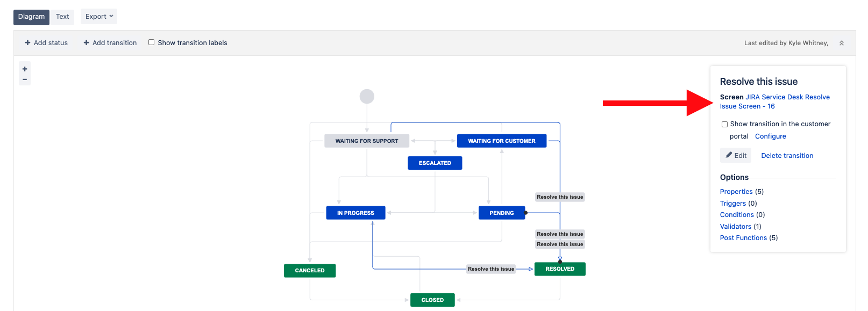The width and height of the screenshot is (868, 311).
Task: Zoom in using the plus icon
Action: coord(24,69)
